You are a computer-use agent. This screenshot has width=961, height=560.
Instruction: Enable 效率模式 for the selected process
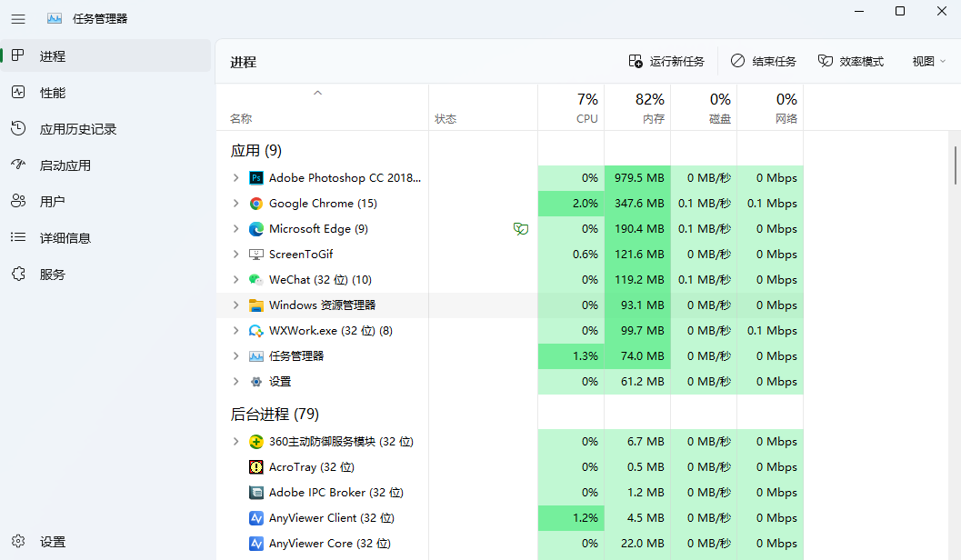[x=851, y=61]
